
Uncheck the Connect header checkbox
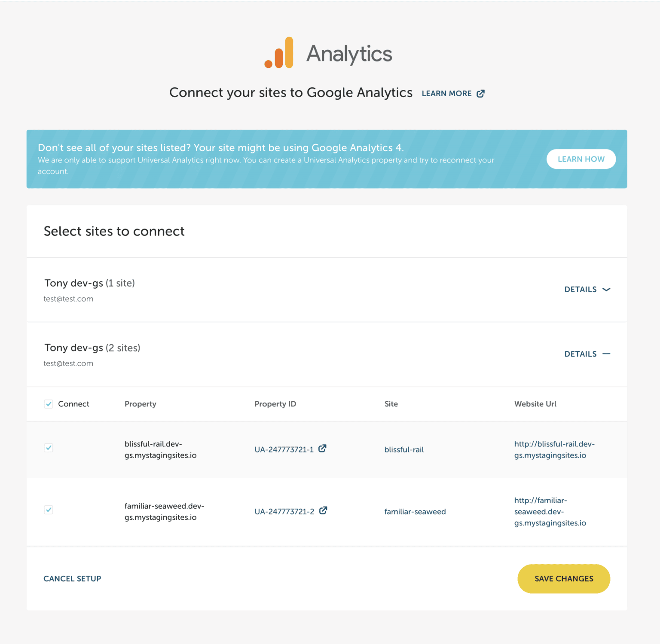pyautogui.click(x=48, y=404)
